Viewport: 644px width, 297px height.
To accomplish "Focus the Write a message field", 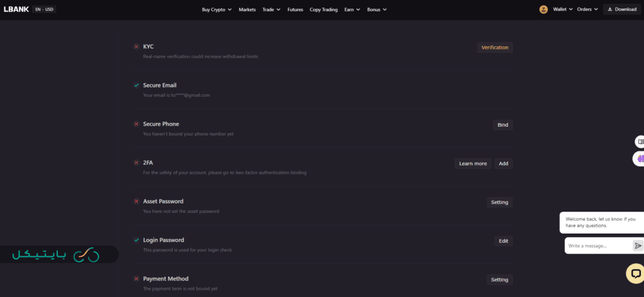I will click(597, 246).
